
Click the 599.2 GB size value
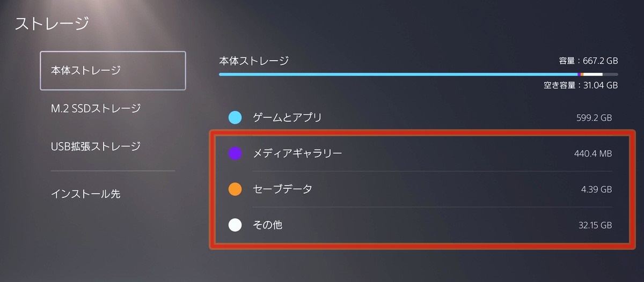click(593, 118)
